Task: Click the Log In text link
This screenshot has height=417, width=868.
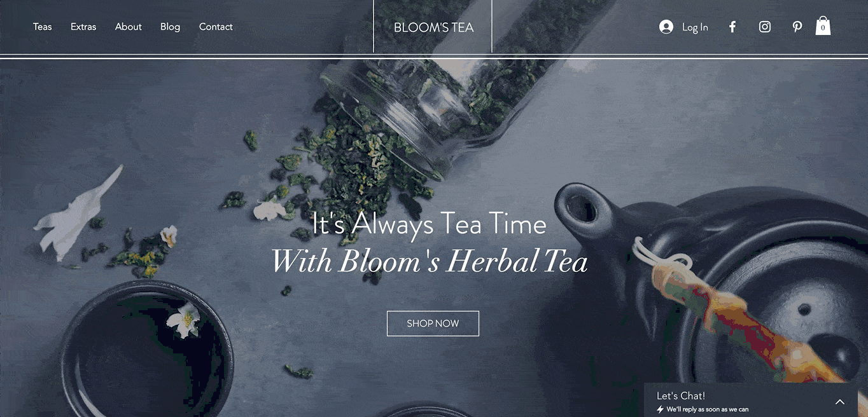Action: 695,27
